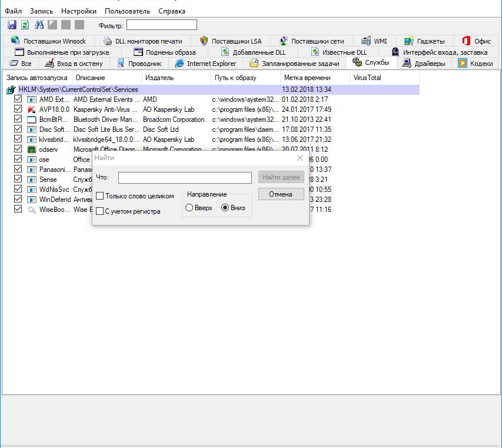
Task: Open the Поставщики сети tab
Action: (x=311, y=41)
